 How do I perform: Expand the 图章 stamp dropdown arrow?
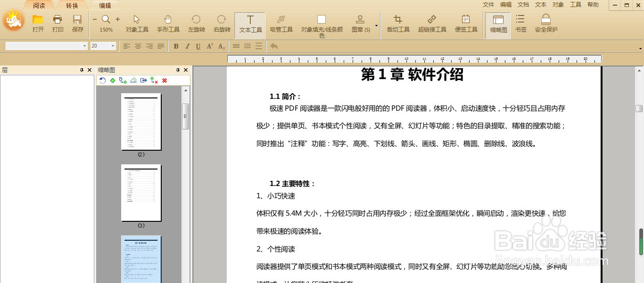[376, 25]
